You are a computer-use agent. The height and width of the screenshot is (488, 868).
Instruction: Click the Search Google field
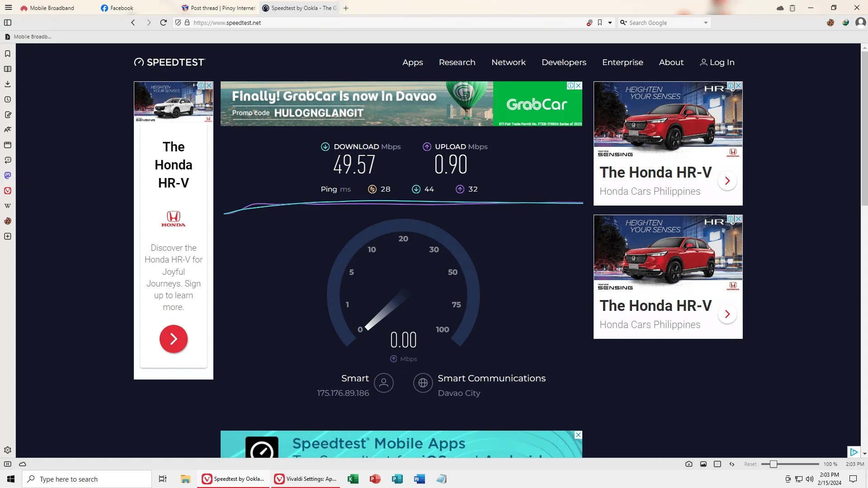point(665,23)
